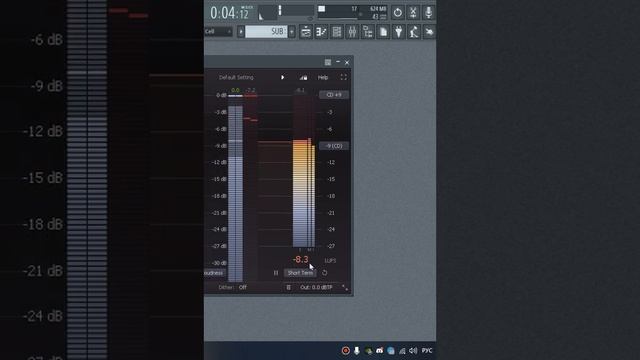Click the song position slider knob
The height and width of the screenshot is (360, 640).
pos(280,10)
